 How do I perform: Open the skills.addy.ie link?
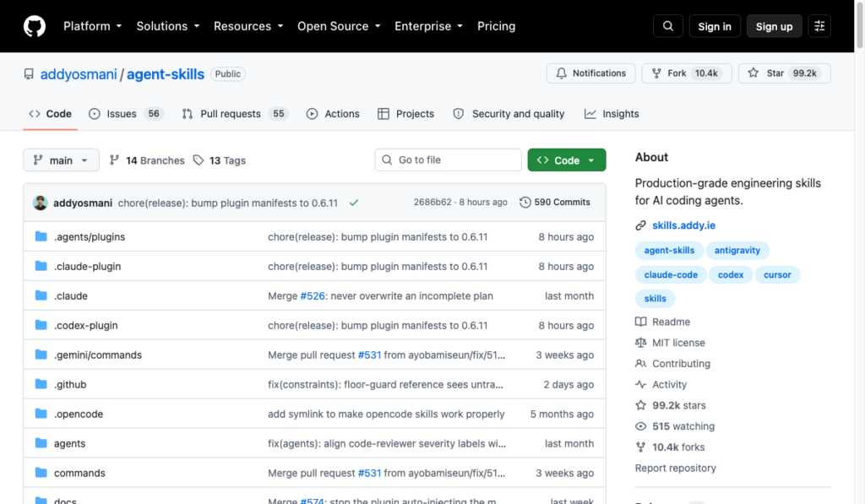tap(683, 225)
